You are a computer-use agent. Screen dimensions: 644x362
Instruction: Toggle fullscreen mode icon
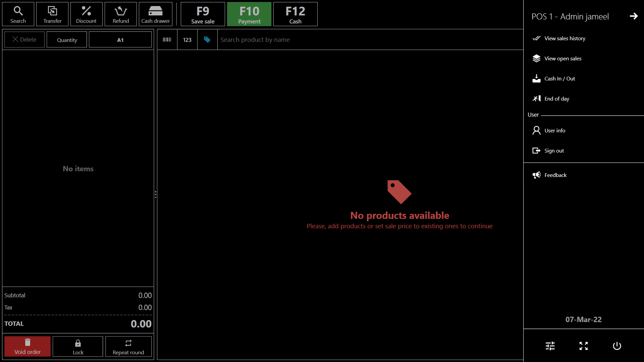(584, 346)
